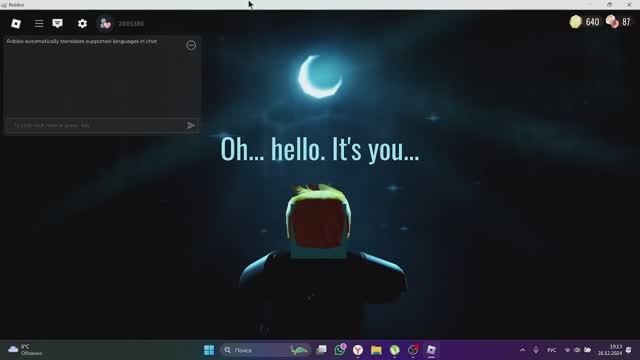Open WhatsApp from taskbar
640x360 pixels.
tap(340, 350)
